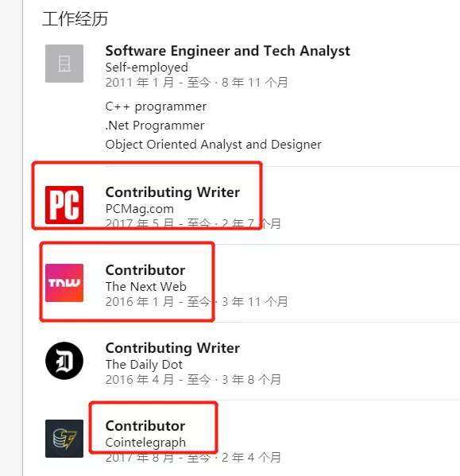Click the PCMag.com company name
This screenshot has width=460, height=476.
coord(140,209)
